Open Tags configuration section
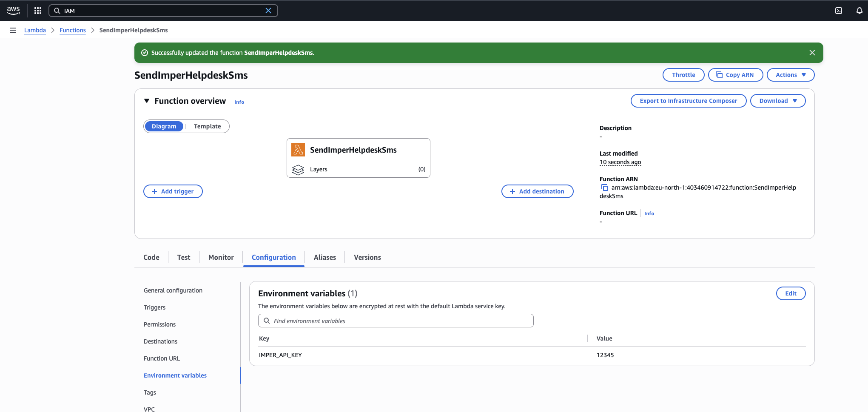This screenshot has width=868, height=412. click(x=150, y=392)
